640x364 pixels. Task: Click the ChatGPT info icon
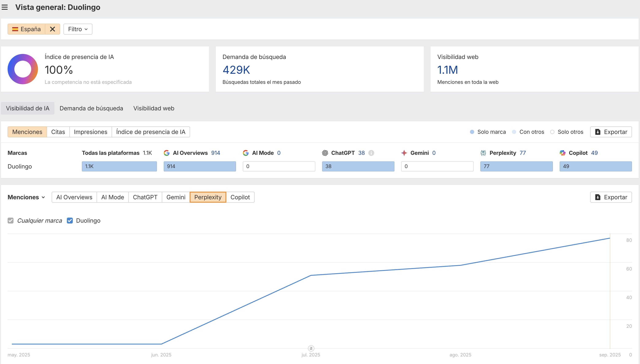[371, 153]
